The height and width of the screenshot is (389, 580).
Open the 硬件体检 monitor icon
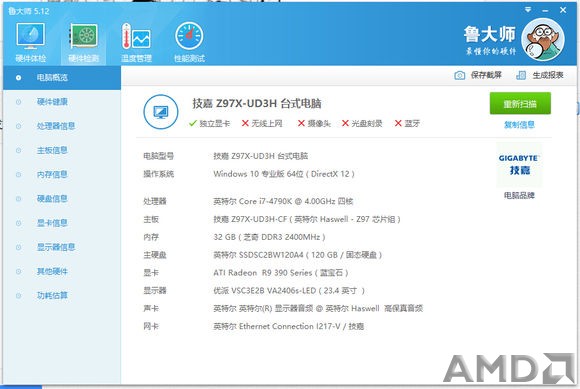pos(31,36)
